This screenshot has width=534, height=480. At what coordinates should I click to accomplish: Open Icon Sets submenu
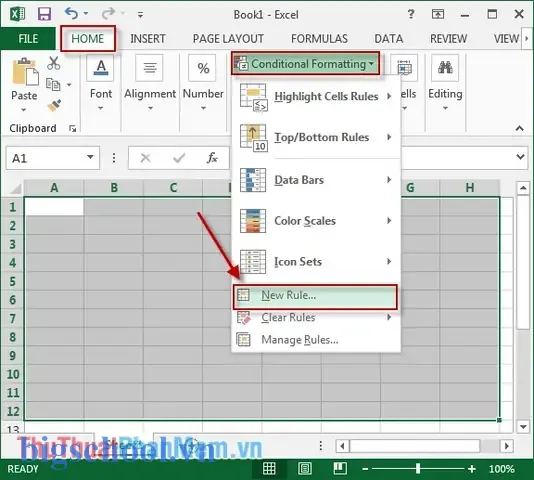(316, 262)
